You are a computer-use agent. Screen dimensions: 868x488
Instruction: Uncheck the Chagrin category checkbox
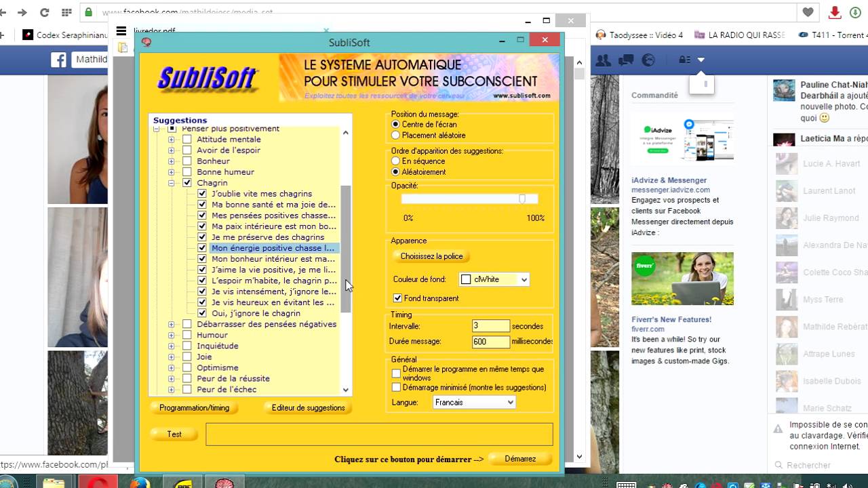(187, 183)
